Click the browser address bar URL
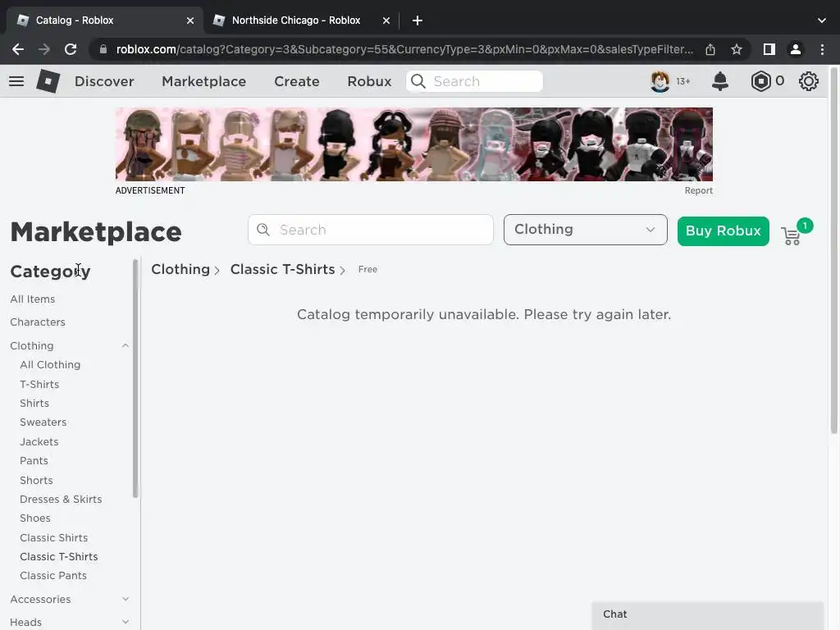Viewport: 840px width, 630px height. [404, 49]
